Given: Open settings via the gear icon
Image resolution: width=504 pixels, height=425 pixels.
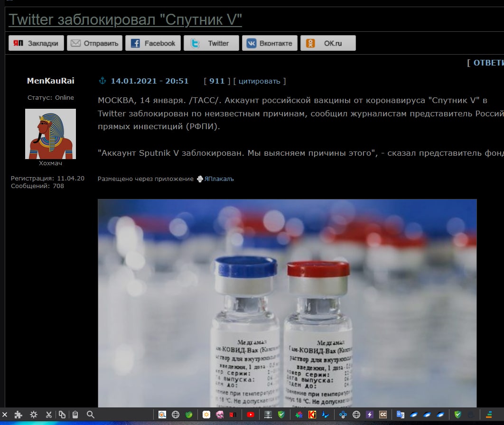Looking at the screenshot, I should coord(33,415).
